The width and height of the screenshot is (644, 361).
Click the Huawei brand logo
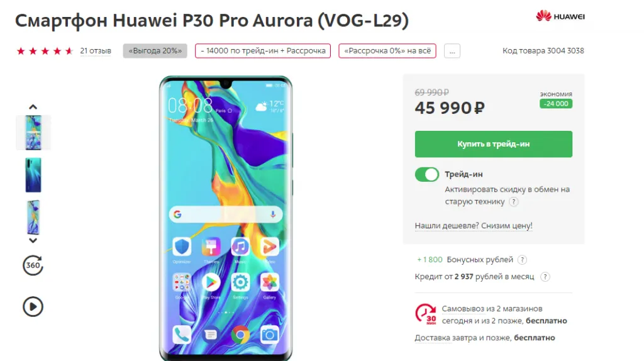coord(560,16)
